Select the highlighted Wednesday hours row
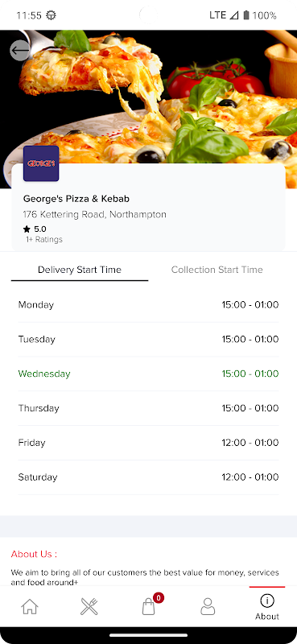This screenshot has height=644, width=297. coord(148,374)
